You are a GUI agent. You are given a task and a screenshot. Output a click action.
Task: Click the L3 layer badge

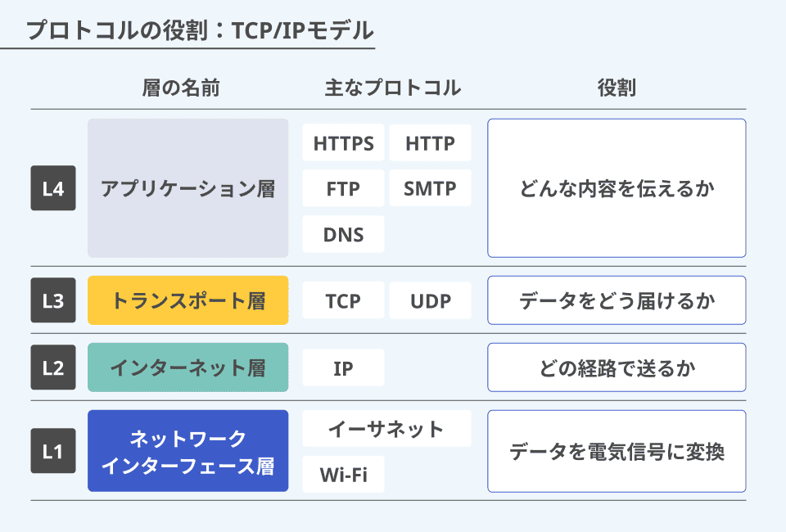click(53, 300)
